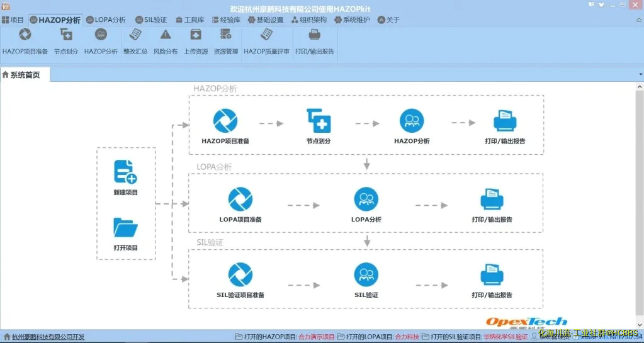The height and width of the screenshot is (343, 644).
Task: Click the SIL验证项目准备 icon
Action: click(x=240, y=274)
